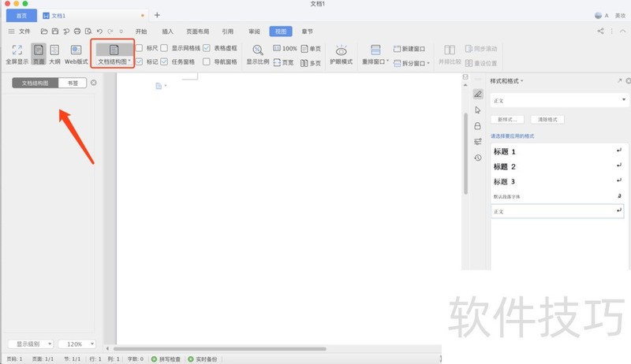Open the history clock icon in sidebar
This screenshot has width=631, height=364.
[x=477, y=158]
